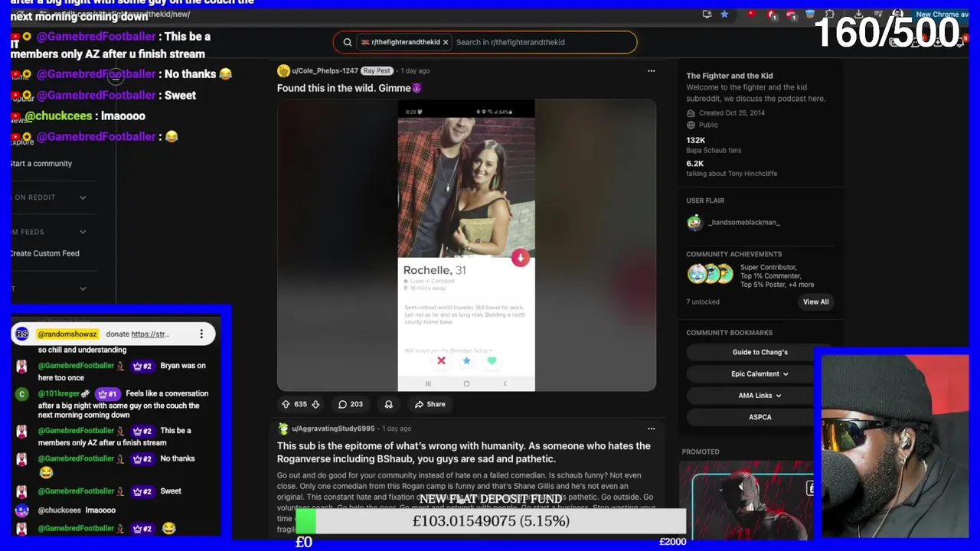Expand the AMA Links dropdown

(x=759, y=396)
